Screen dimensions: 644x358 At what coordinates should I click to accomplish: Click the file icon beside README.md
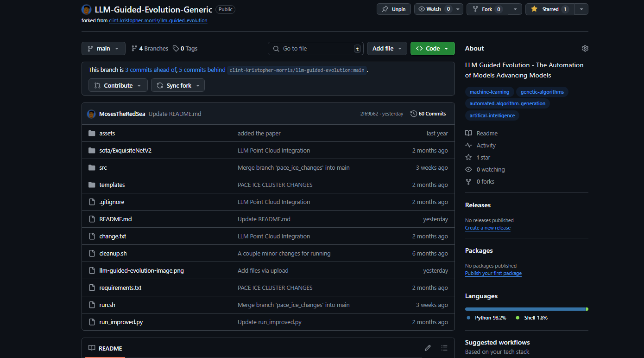(91, 219)
